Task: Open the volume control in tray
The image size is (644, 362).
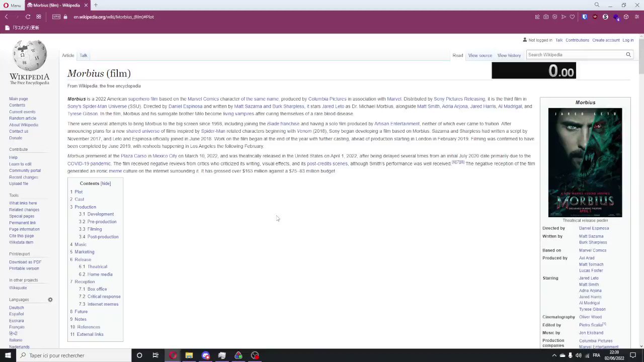Action: click(x=578, y=355)
